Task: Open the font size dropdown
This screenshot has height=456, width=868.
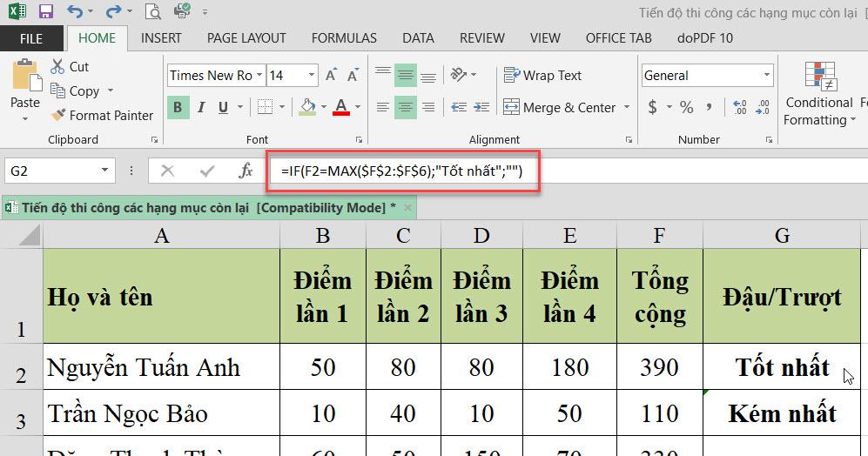Action: tap(312, 75)
